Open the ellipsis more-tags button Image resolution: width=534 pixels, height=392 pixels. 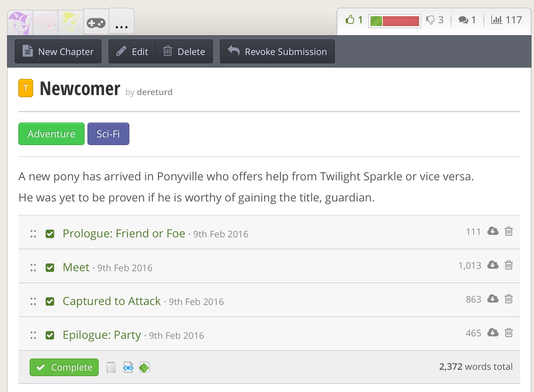coord(122,22)
